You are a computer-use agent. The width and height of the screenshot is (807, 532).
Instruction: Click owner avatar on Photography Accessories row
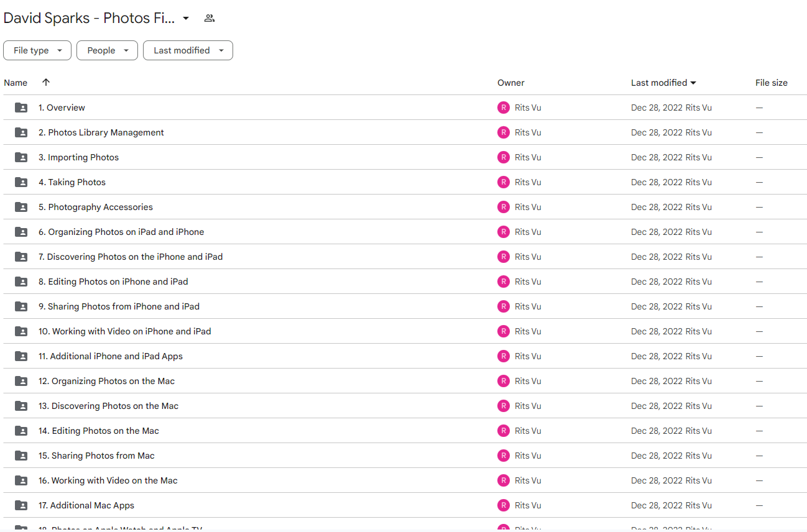(x=504, y=207)
